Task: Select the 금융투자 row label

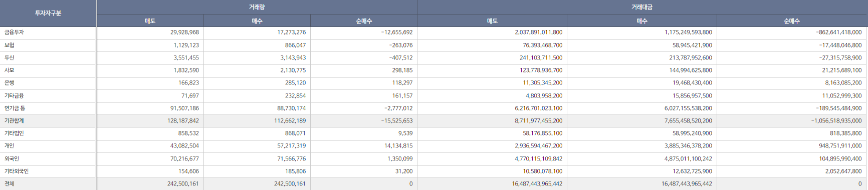Action: [x=14, y=32]
